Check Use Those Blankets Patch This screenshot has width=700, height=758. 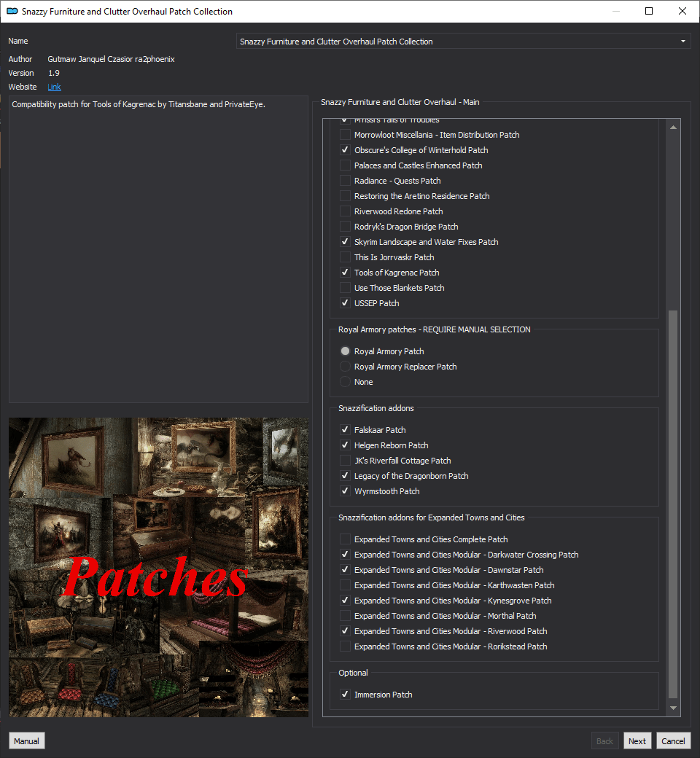[x=345, y=288]
